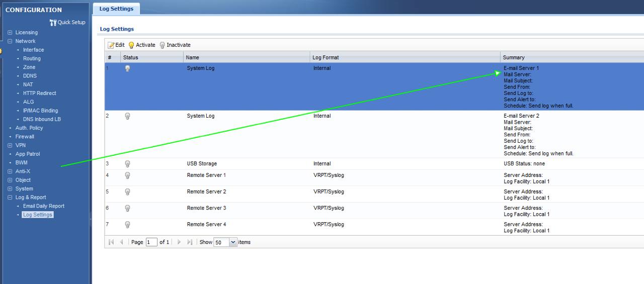This screenshot has height=284, width=644.
Task: Open DNS Inbound LB settings
Action: click(x=42, y=119)
